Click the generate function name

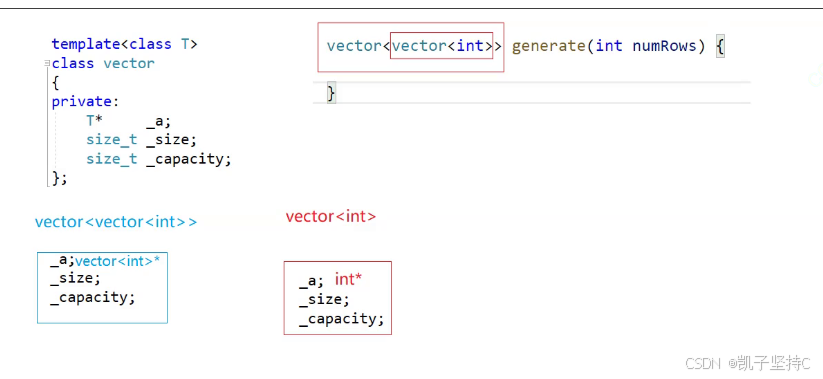[548, 46]
